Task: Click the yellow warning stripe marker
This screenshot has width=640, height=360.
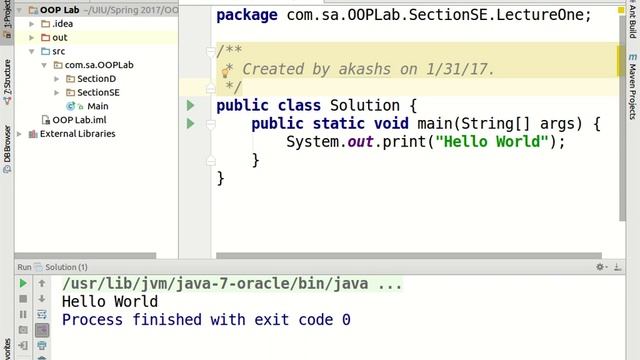Action: 621,61
